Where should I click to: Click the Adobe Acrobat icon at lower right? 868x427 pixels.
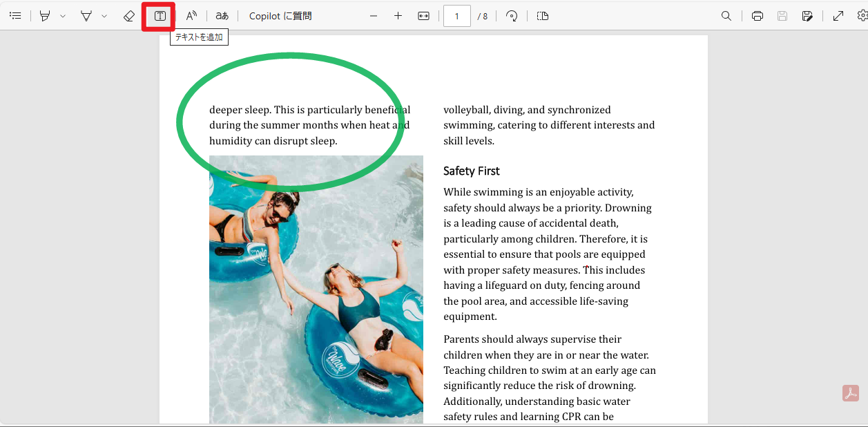(850, 393)
